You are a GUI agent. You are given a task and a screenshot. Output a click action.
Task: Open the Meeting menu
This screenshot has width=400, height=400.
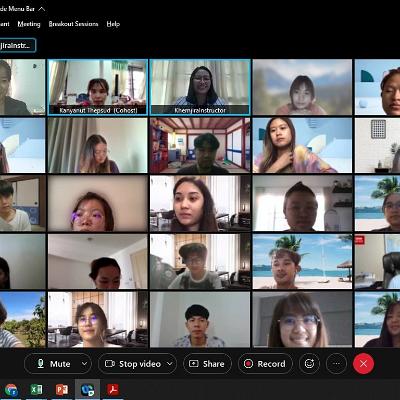pyautogui.click(x=29, y=24)
